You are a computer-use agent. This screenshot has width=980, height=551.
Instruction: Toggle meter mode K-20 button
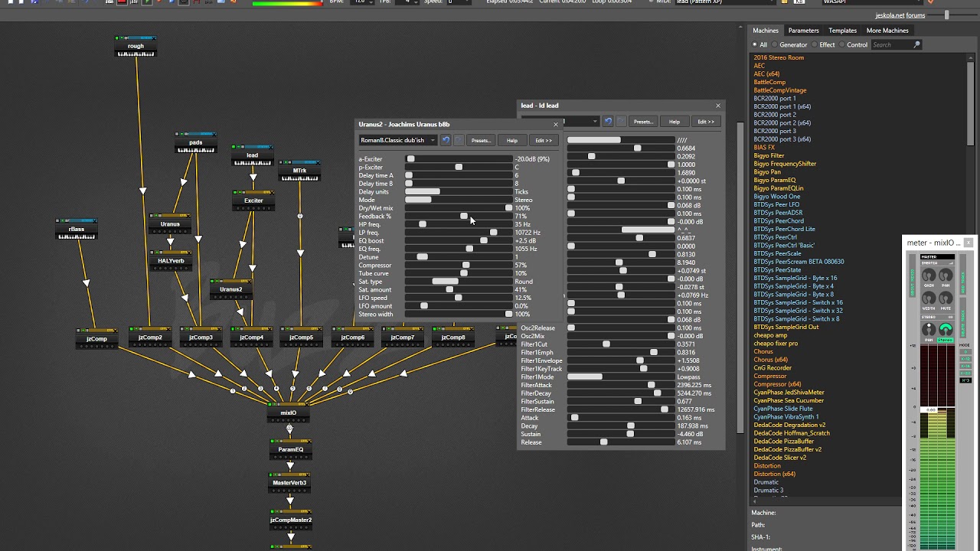click(965, 373)
